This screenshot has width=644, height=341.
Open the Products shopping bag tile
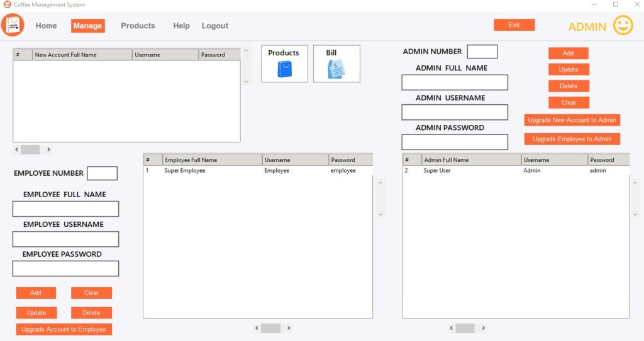click(x=284, y=63)
